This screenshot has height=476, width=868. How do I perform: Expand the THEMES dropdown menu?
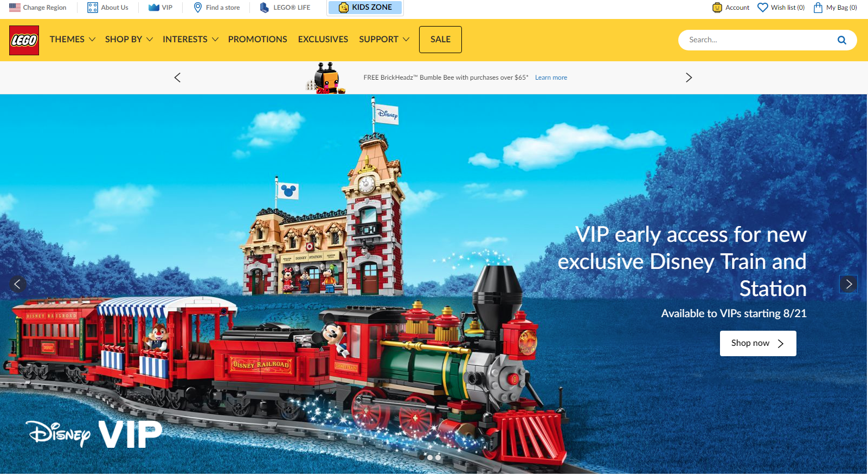click(73, 40)
